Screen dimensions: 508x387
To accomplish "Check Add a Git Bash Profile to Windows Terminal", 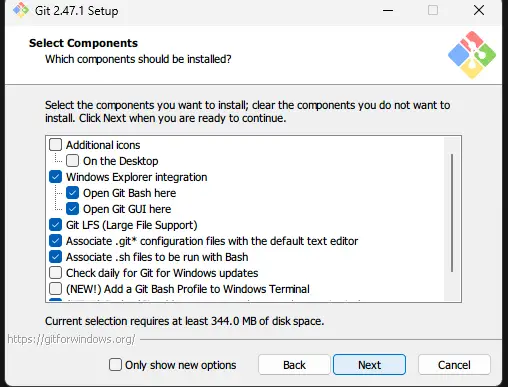I will 55,289.
